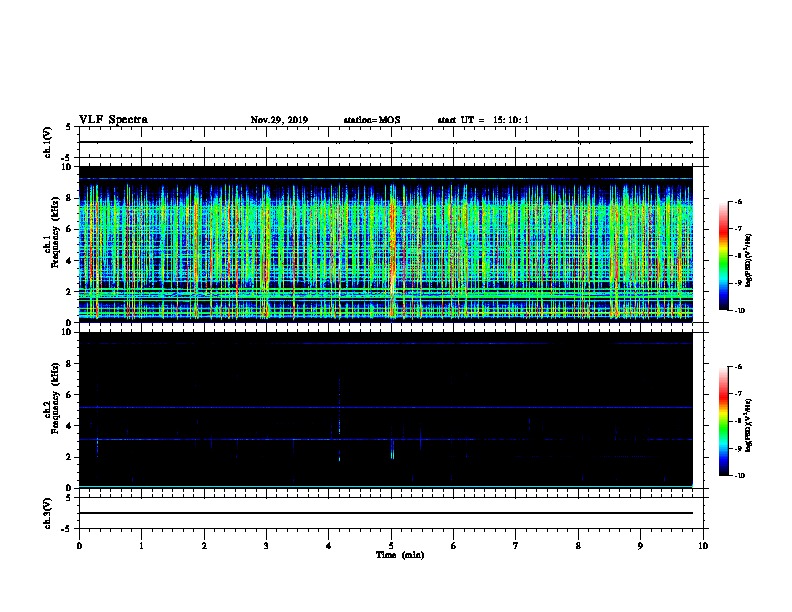Click the time axis tick label "3"

click(266, 546)
